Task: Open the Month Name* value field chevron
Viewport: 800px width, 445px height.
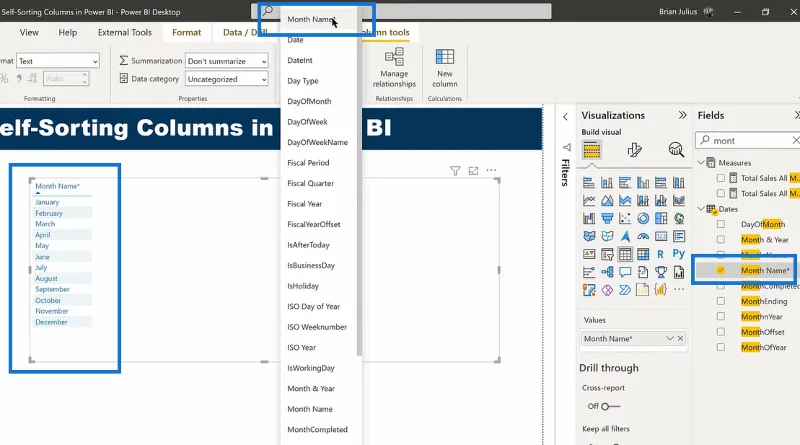Action: pos(670,338)
